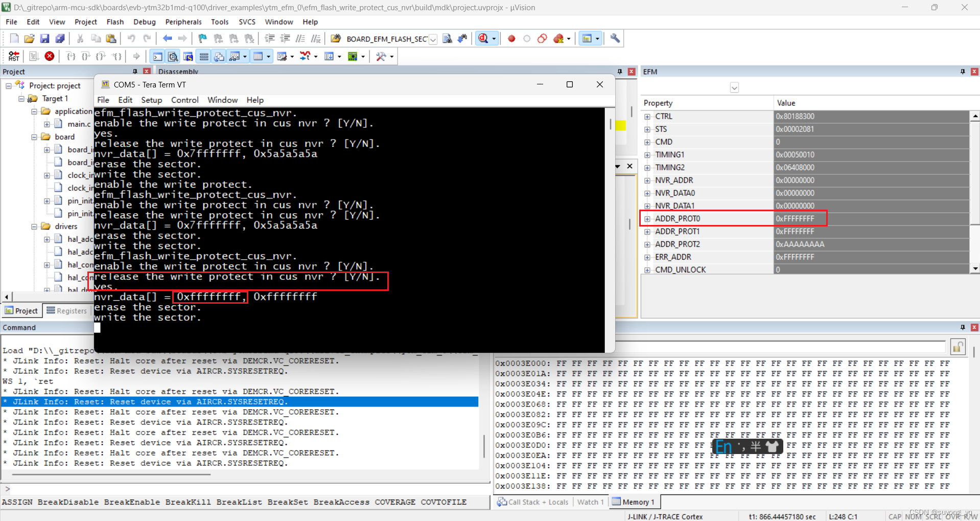Select the ADDR_PROT2 value 0xAAAAAAAA

(x=800, y=244)
